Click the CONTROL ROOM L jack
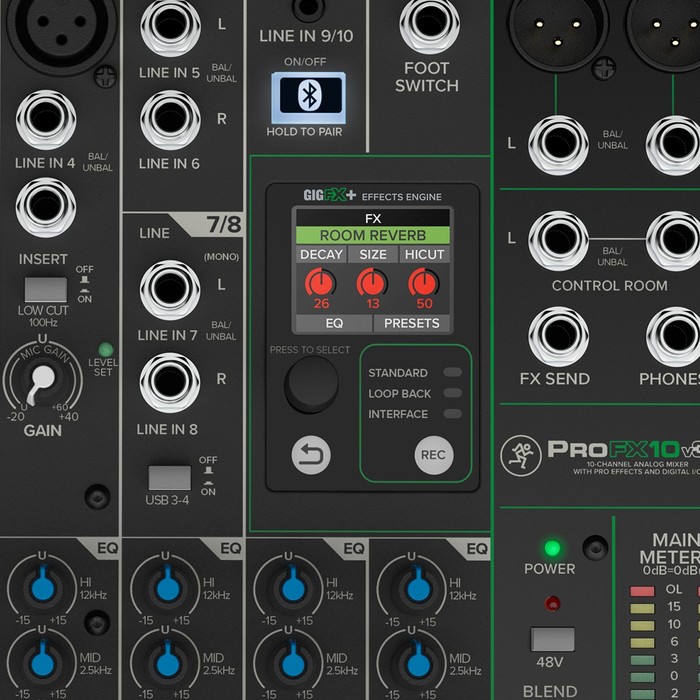The image size is (700, 700). coord(558,241)
